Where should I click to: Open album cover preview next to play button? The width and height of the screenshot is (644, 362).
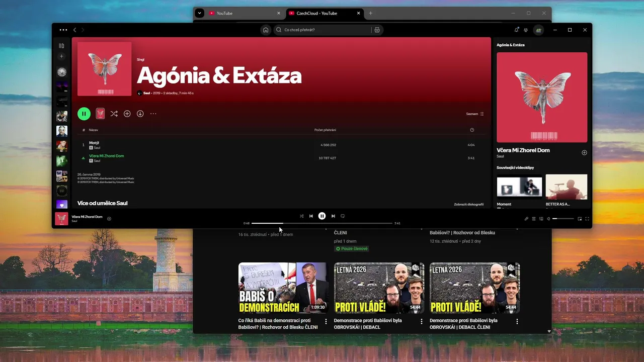click(100, 114)
